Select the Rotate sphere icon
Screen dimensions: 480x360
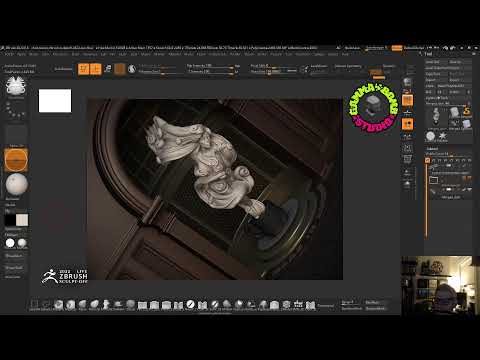click(x=132, y=69)
